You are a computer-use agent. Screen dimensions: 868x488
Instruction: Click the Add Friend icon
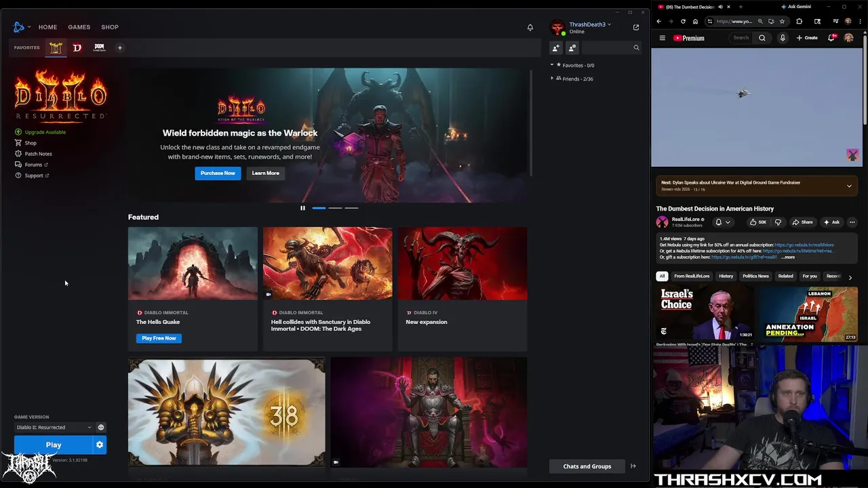tap(556, 47)
